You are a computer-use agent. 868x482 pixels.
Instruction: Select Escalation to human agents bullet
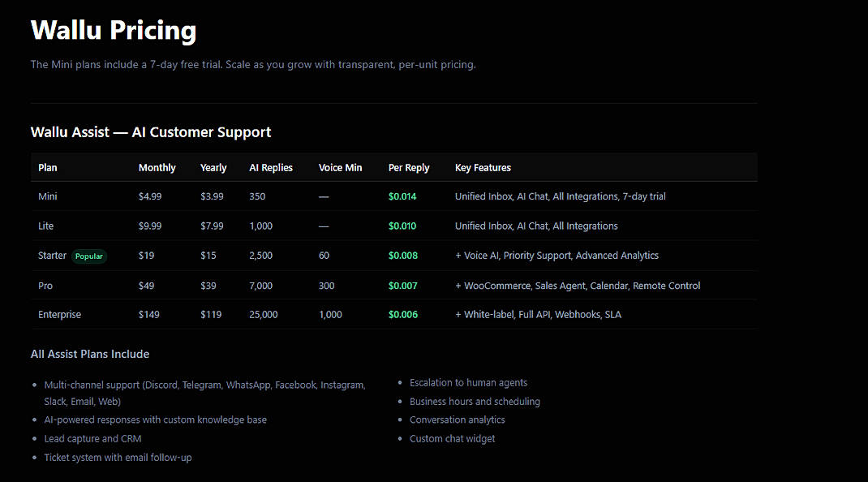point(468,382)
